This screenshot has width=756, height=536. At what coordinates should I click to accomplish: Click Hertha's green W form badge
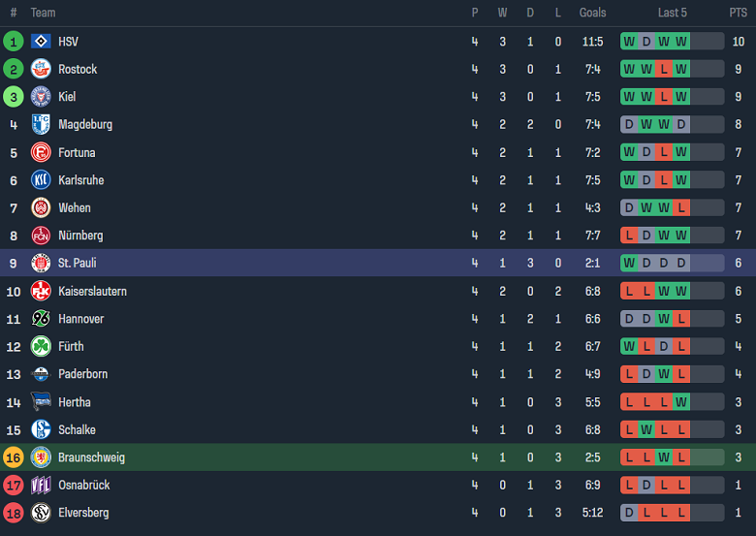[681, 402]
